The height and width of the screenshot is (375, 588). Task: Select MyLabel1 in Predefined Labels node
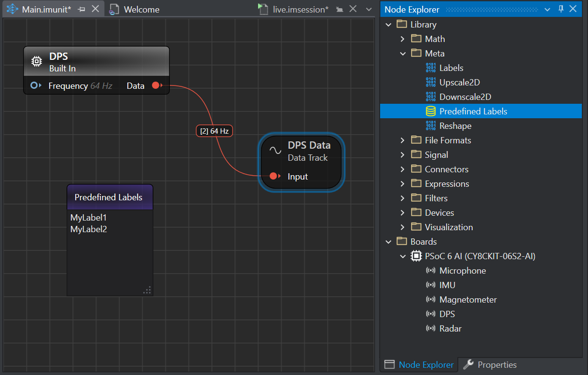(x=89, y=218)
